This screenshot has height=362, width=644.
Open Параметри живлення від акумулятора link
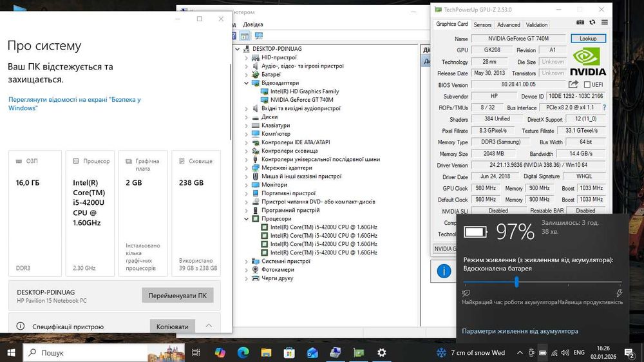pyautogui.click(x=520, y=331)
